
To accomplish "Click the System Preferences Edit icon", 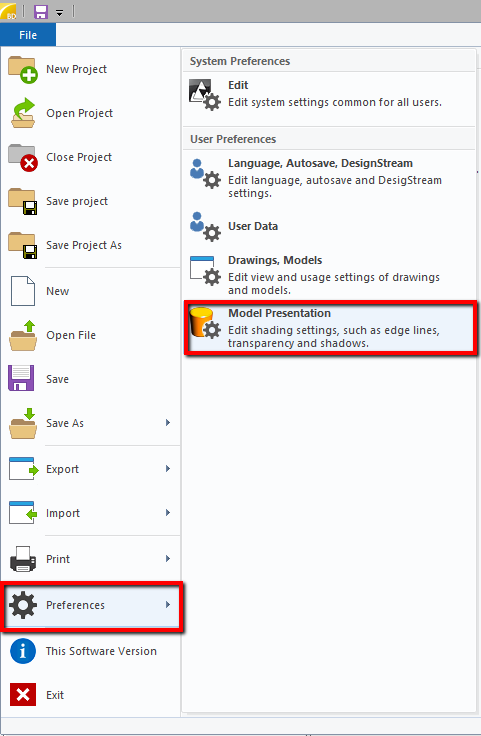I will coord(205,94).
